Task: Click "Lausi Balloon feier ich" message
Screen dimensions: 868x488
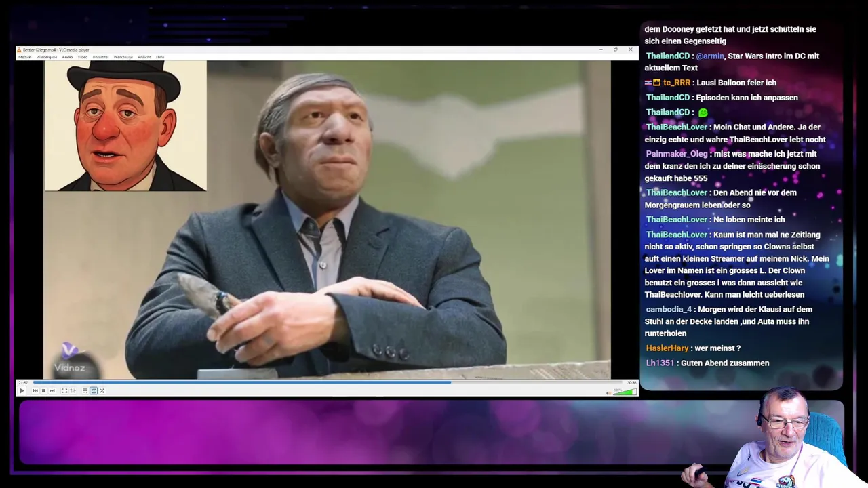Action: pos(736,83)
